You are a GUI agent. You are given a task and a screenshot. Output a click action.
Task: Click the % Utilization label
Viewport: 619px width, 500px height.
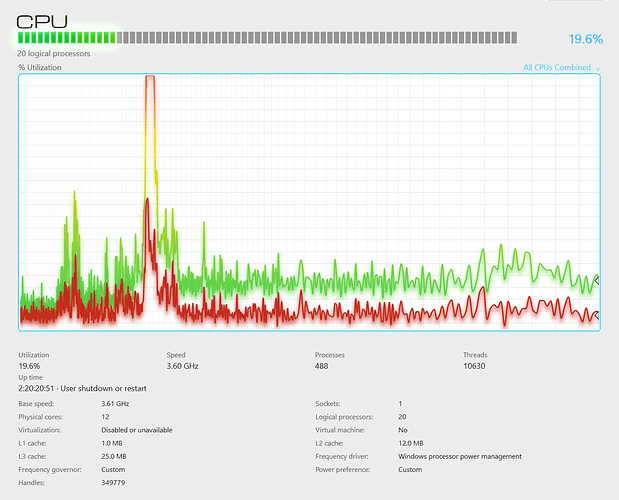[39, 67]
